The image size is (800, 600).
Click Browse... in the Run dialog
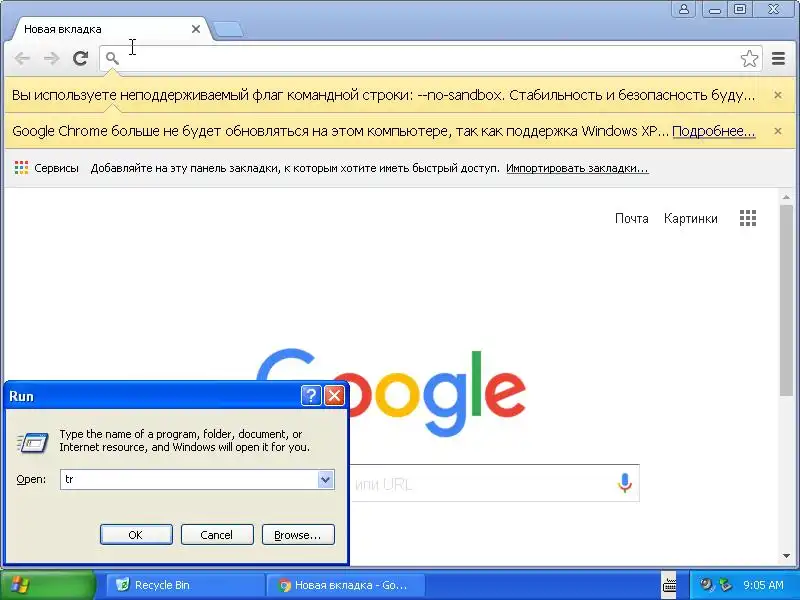298,535
